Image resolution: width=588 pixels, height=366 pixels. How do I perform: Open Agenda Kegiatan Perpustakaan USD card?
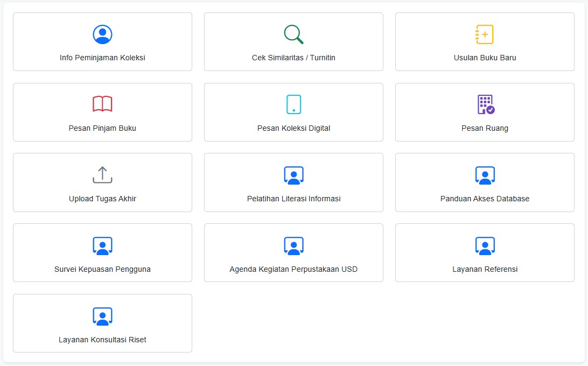point(293,253)
